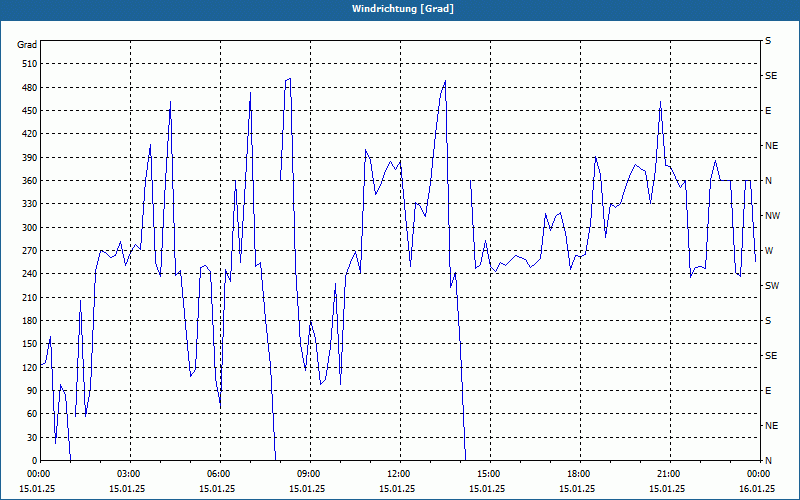Select the 330 degree axis label
This screenshot has width=800, height=500.
click(30, 204)
